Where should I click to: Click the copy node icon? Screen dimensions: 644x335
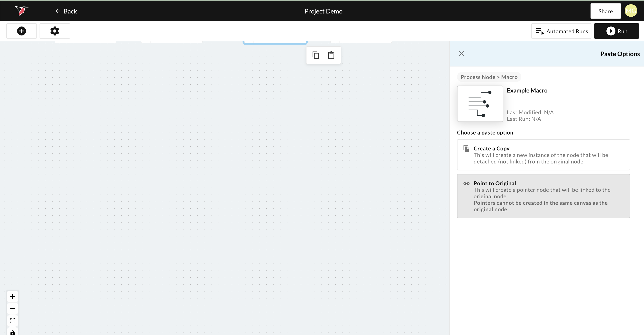point(316,55)
